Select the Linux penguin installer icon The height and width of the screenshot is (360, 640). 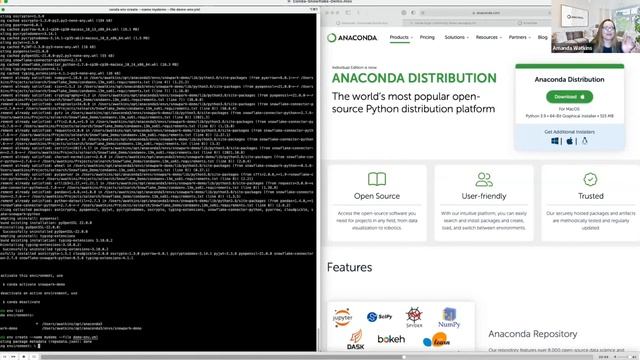click(x=584, y=141)
